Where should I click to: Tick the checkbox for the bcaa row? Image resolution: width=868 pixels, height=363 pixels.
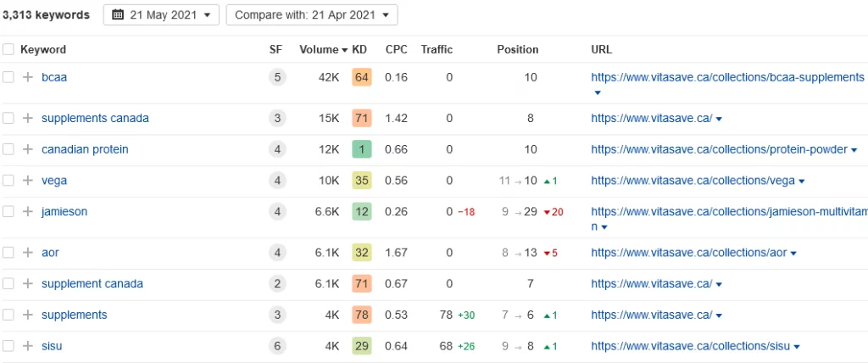point(8,77)
